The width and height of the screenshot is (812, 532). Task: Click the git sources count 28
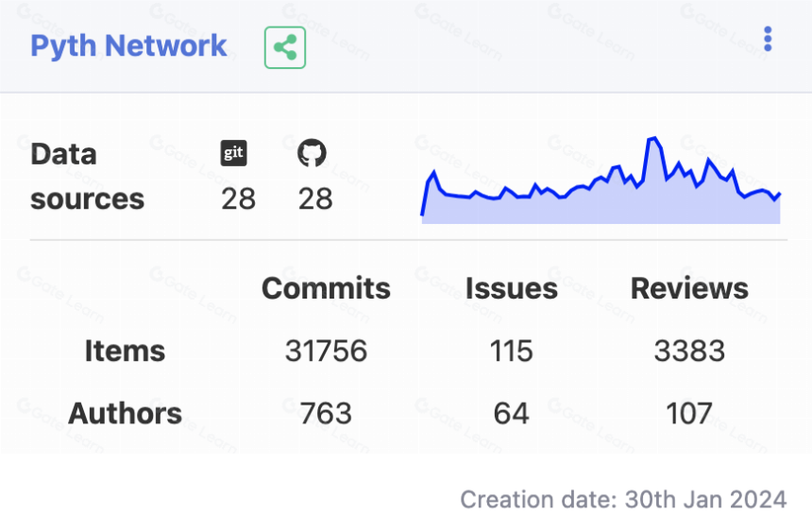point(238,199)
